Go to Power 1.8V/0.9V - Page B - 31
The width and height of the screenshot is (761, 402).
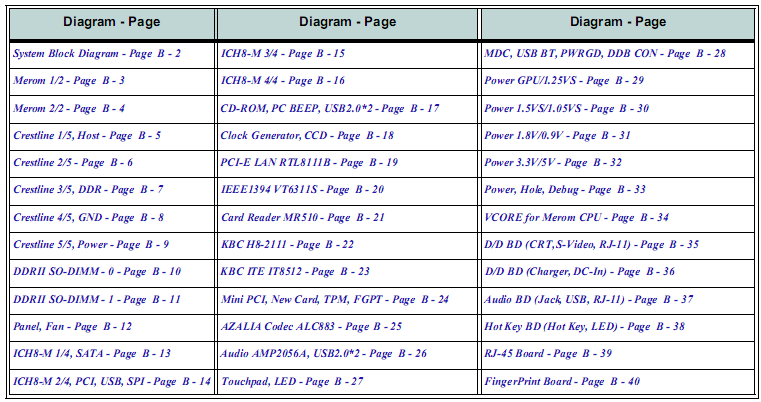[x=557, y=135]
